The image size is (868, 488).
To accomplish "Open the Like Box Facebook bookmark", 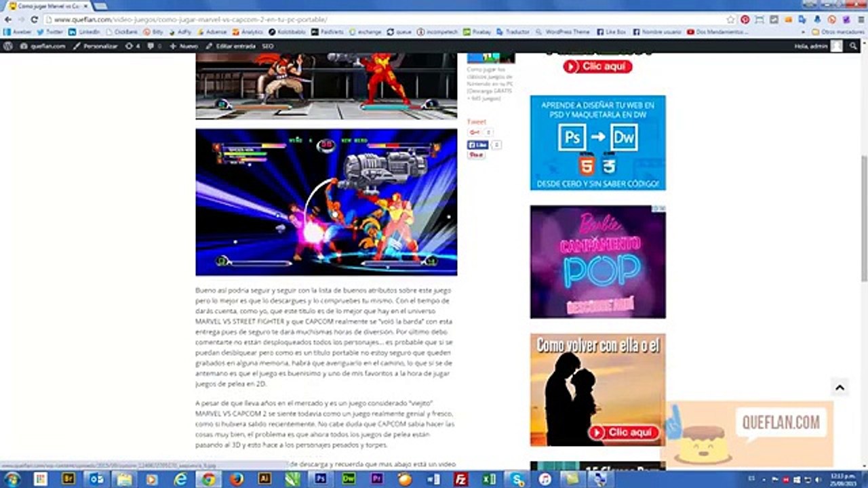I will (x=612, y=32).
